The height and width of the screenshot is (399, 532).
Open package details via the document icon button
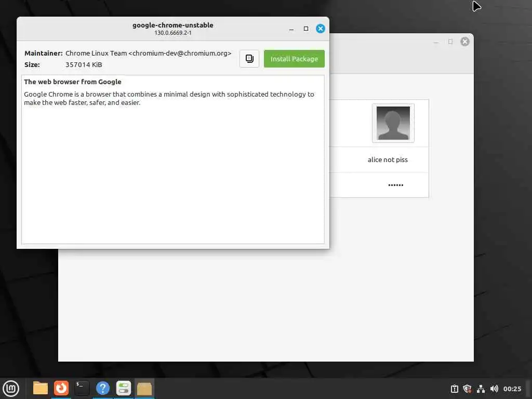[x=249, y=59]
